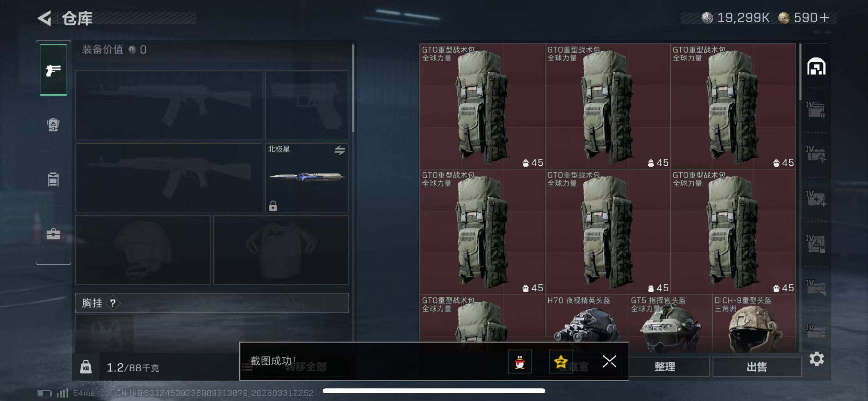Open the clipboard tab in left sidebar
The image size is (868, 401).
click(53, 179)
